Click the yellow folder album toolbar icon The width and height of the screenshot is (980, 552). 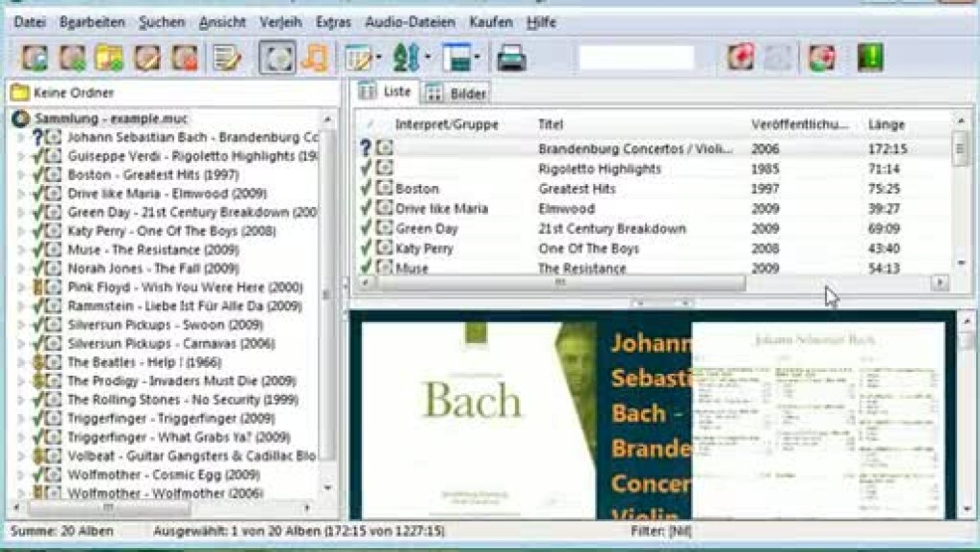pyautogui.click(x=109, y=58)
